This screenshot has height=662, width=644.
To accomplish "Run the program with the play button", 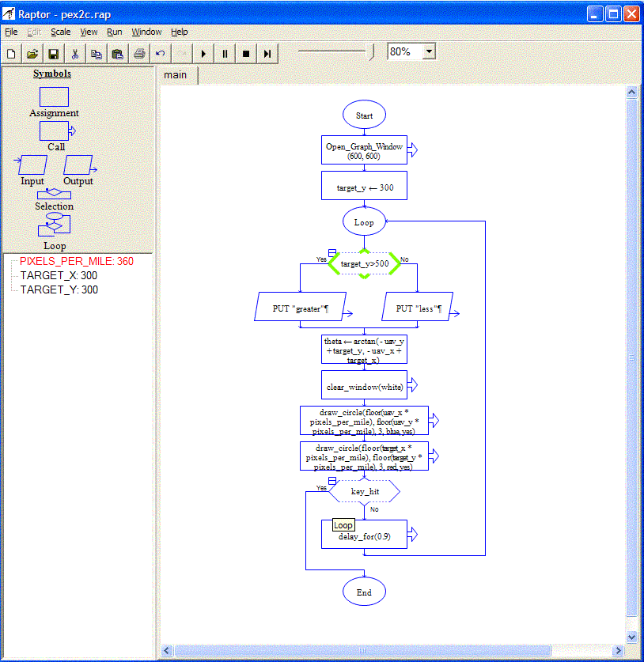I will click(203, 54).
